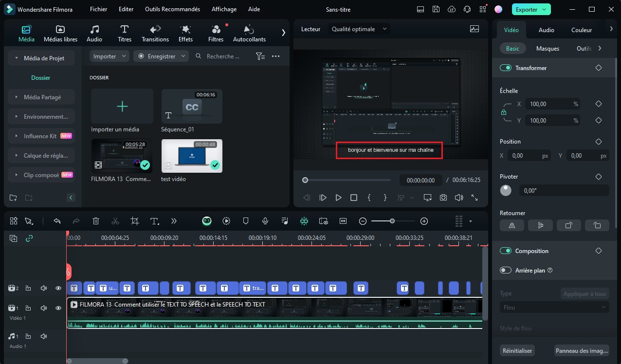The width and height of the screenshot is (621, 364).
Task: Click the media search field
Action: pyautogui.click(x=222, y=56)
